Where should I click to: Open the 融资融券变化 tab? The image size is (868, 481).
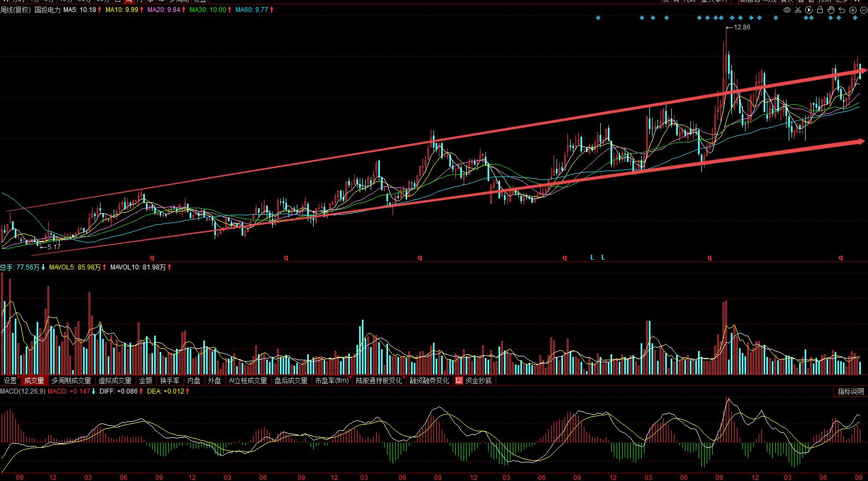point(429,380)
